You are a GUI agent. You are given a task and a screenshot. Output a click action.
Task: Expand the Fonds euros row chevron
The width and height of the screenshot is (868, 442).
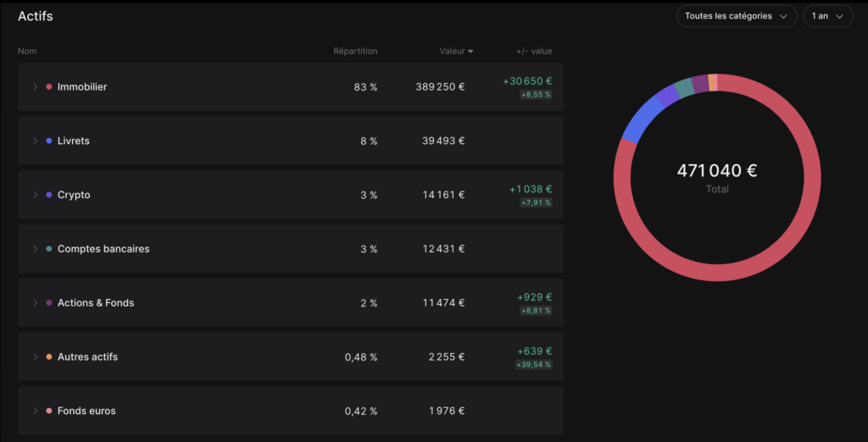pos(35,411)
